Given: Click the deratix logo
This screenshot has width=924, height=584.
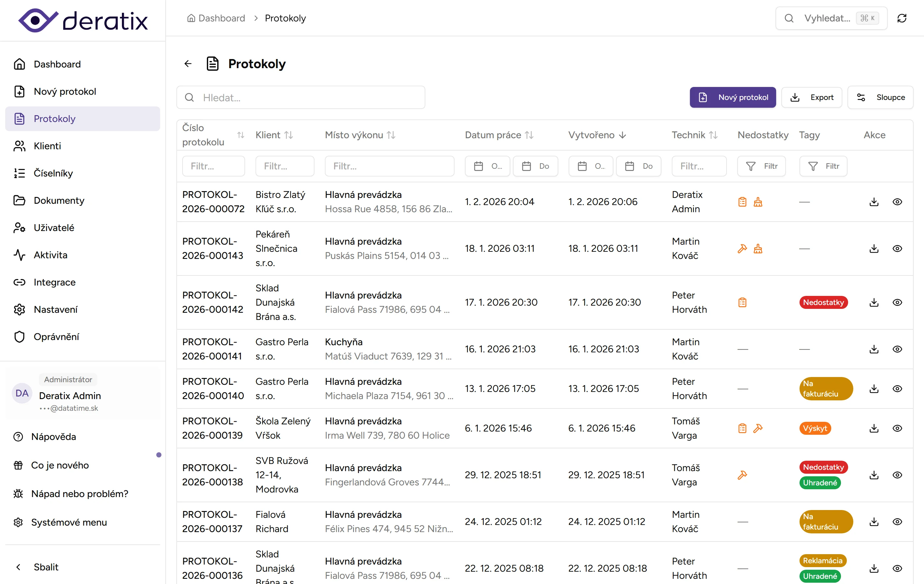Looking at the screenshot, I should point(83,20).
